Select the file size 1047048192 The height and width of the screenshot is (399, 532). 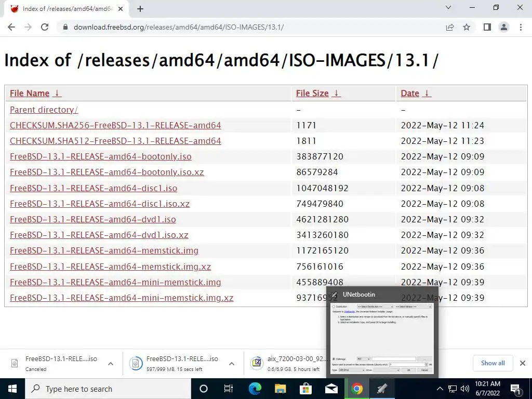(x=322, y=188)
